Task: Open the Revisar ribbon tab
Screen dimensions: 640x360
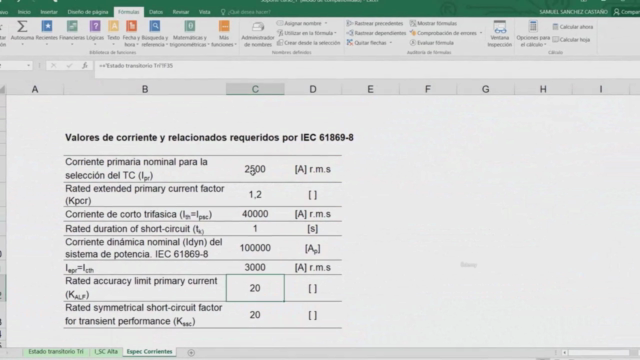Action: point(180,12)
